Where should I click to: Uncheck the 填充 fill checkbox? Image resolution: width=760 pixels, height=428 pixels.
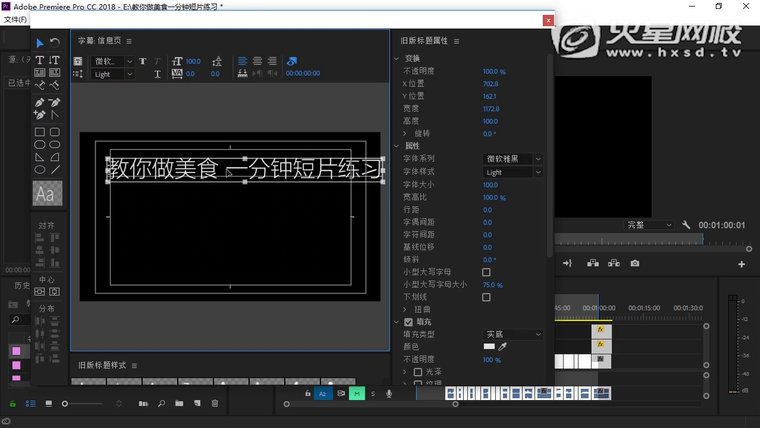coord(408,322)
